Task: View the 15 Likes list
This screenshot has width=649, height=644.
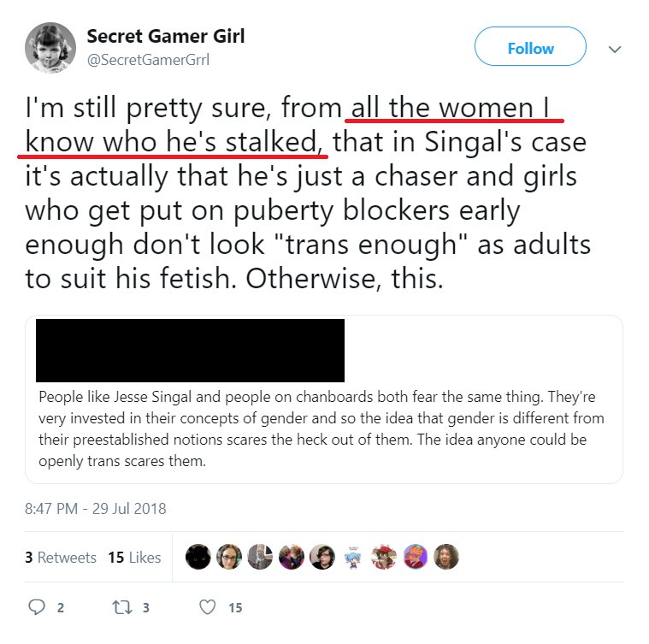Action: [x=134, y=557]
